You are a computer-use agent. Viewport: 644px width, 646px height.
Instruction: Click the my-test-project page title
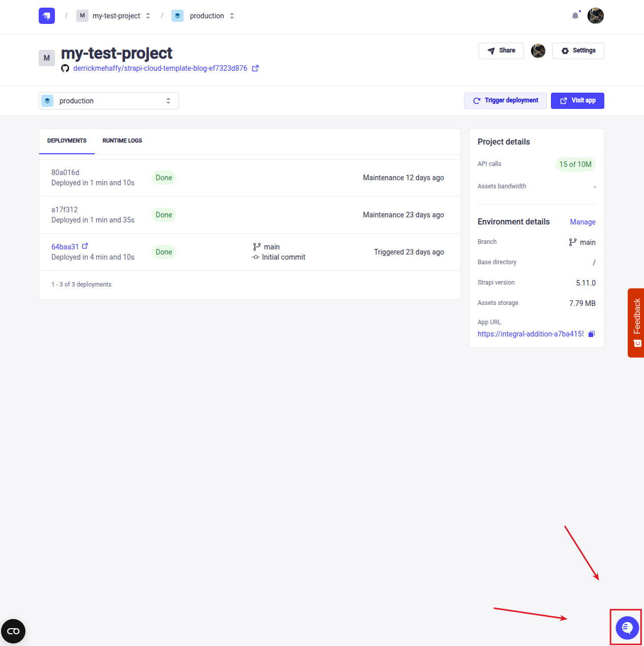[x=116, y=53]
